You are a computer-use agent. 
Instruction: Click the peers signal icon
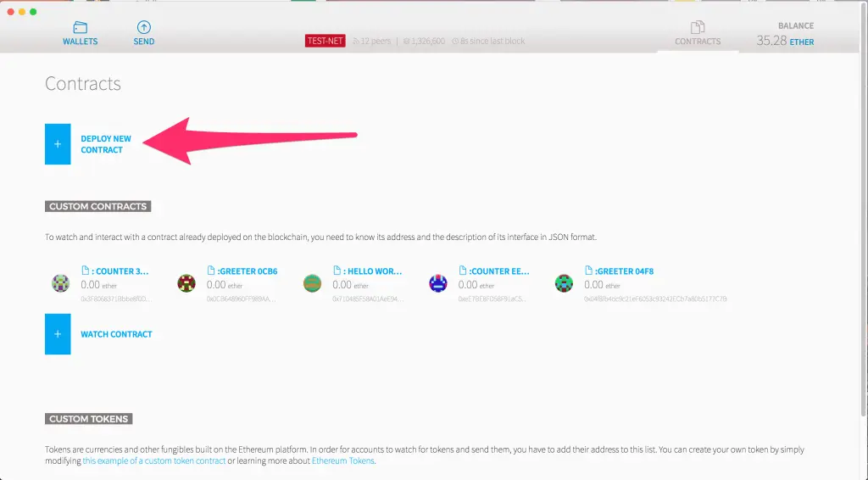click(x=356, y=41)
